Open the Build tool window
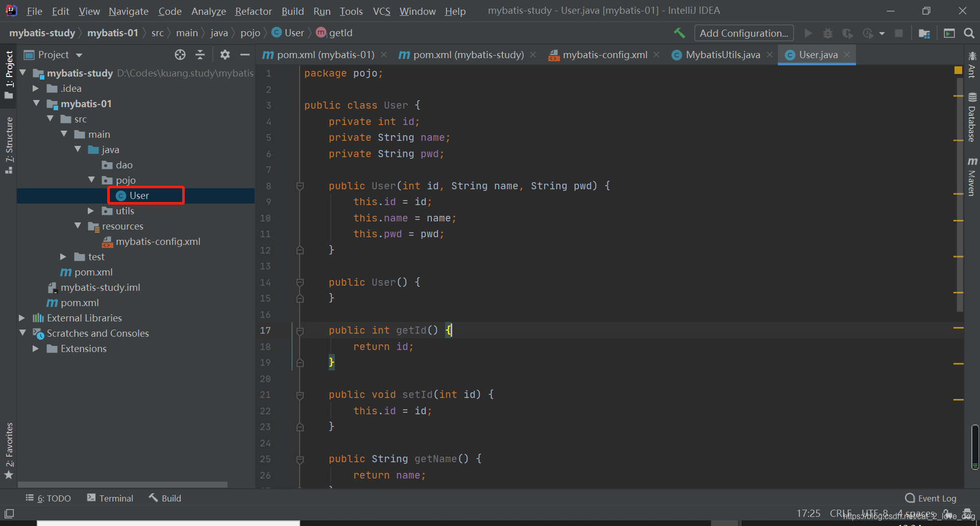Screen dimensions: 980x526 click(165, 498)
